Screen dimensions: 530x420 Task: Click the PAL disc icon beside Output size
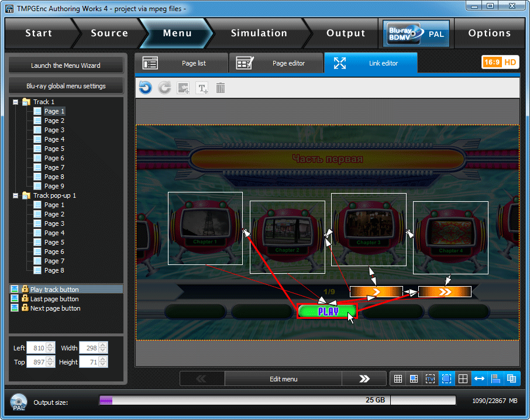(x=18, y=402)
